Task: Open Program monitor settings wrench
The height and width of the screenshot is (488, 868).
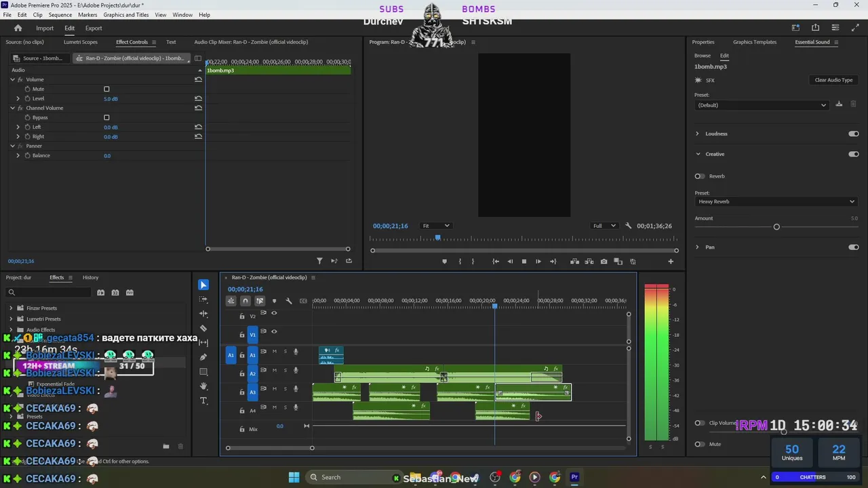Action: [629, 226]
